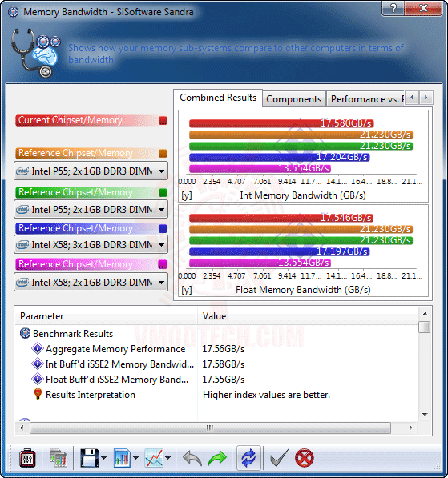Click the compare computers icon in toolbar
The width and height of the screenshot is (448, 478).
(x=58, y=458)
